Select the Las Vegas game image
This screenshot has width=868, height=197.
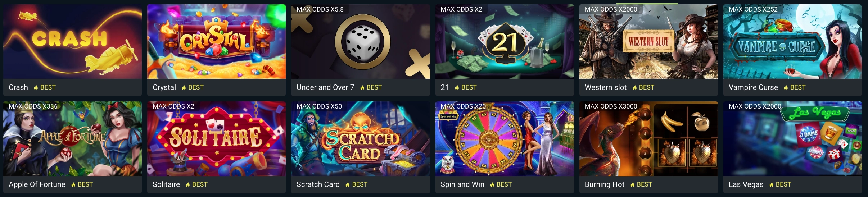[x=792, y=139]
